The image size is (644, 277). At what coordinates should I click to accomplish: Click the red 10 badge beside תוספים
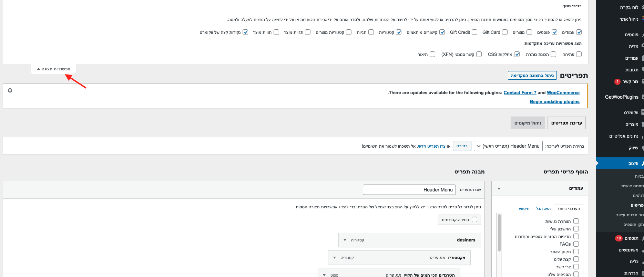(619, 238)
